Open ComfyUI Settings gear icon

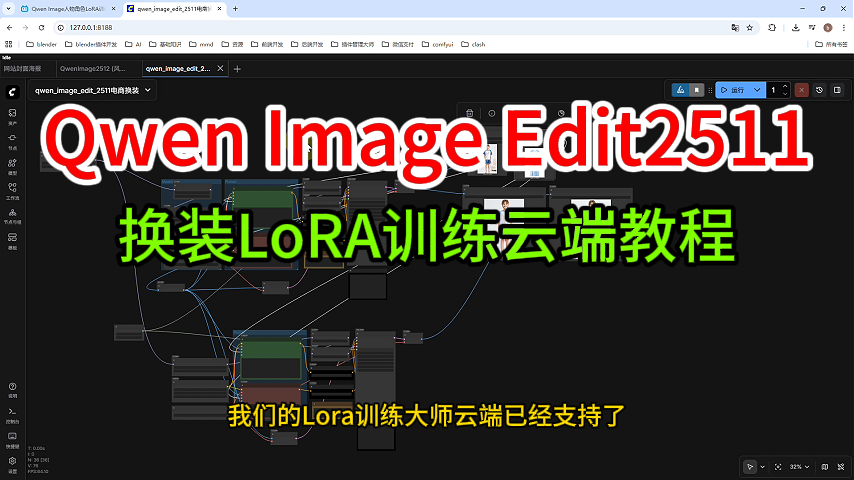point(12,465)
